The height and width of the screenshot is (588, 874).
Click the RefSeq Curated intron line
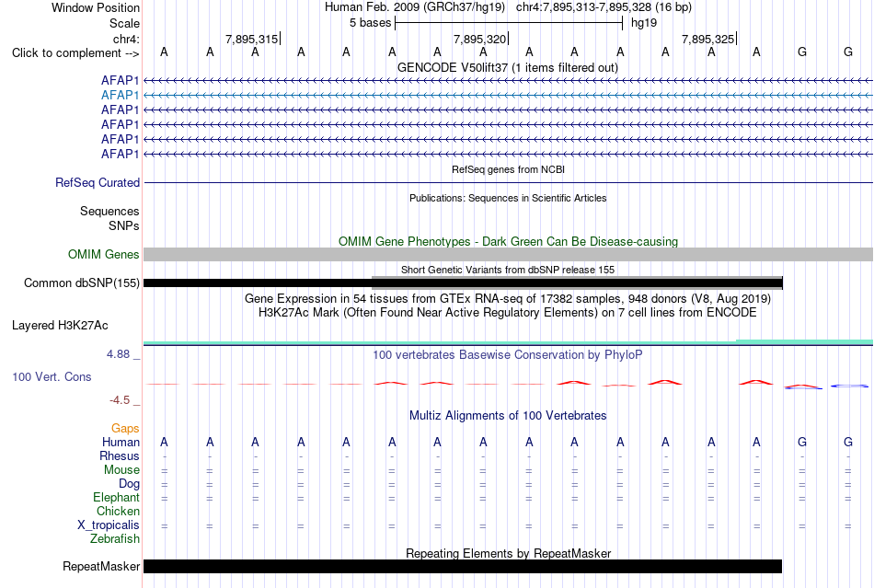pos(508,183)
